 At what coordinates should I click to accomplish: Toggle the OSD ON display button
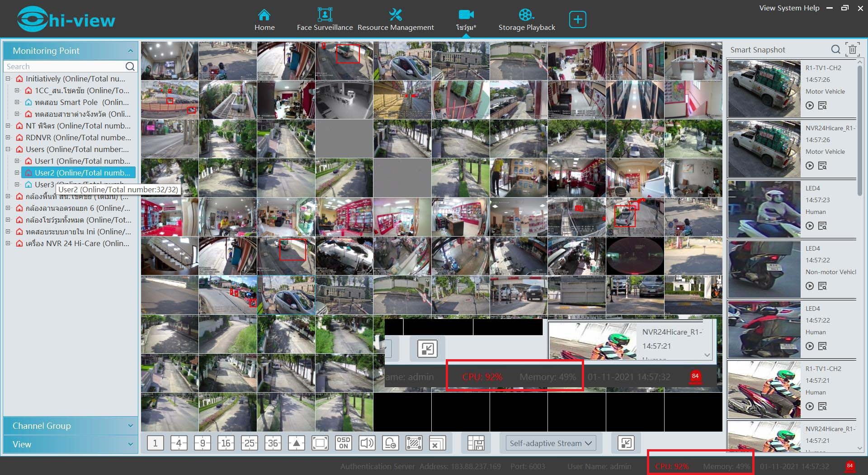343,443
